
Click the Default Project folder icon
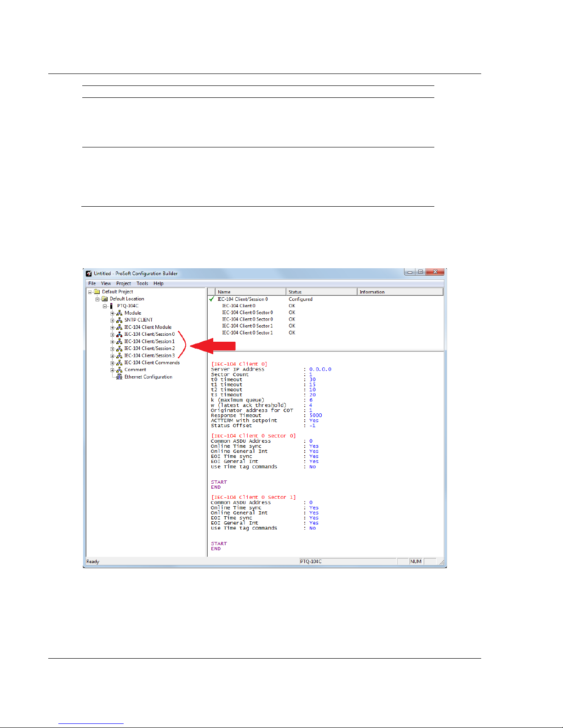click(97, 292)
